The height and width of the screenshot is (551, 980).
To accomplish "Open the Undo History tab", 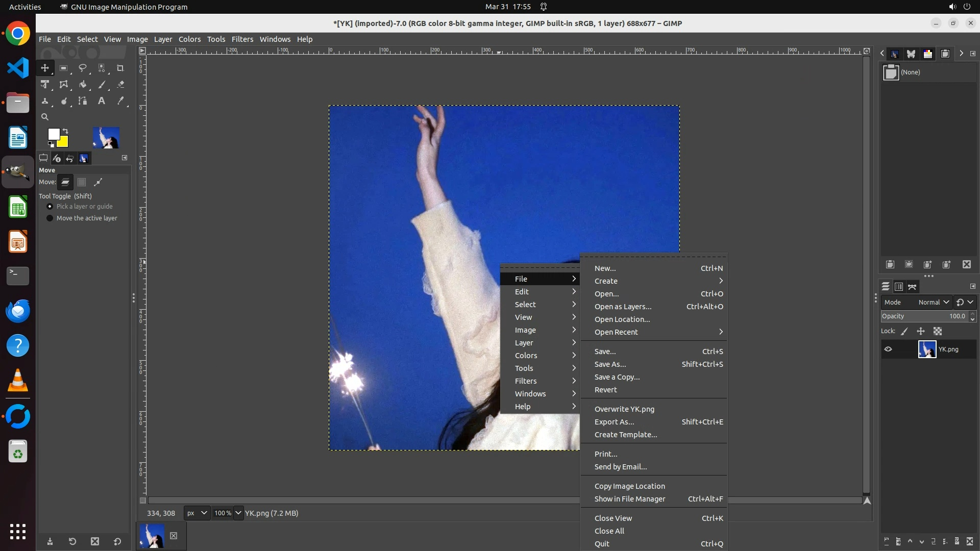I will tap(70, 158).
